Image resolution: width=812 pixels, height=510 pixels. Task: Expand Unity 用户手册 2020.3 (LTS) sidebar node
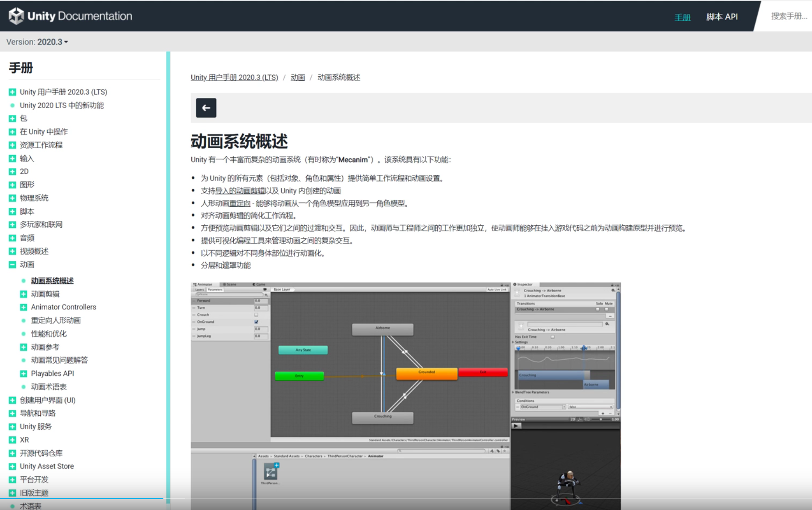coord(12,92)
